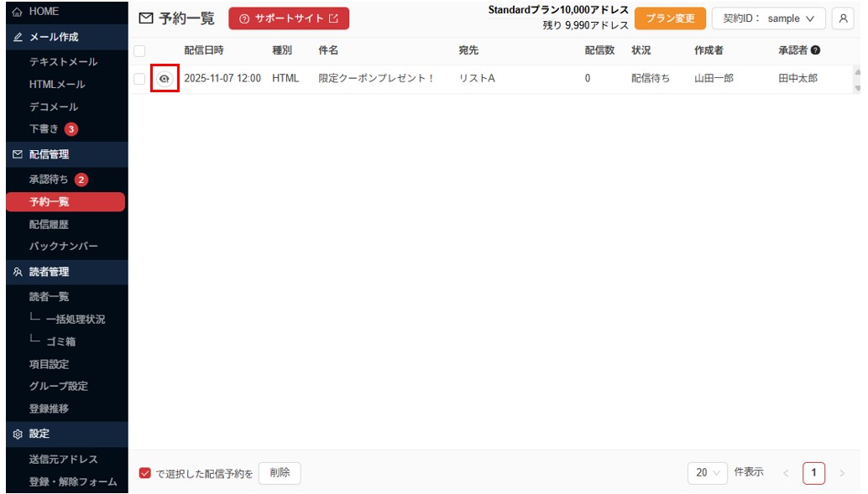Click the envelope icon beside 予約一覧 title
The image size is (868, 494).
pos(146,18)
